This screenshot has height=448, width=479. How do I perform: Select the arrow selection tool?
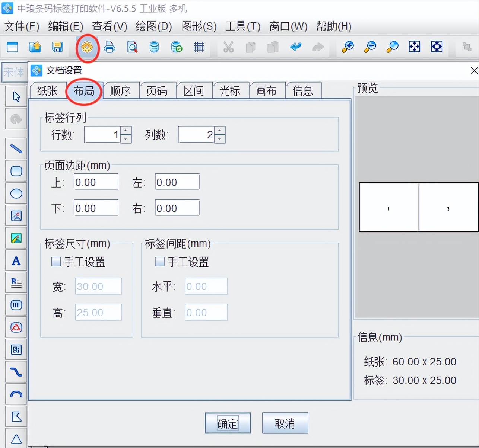pos(16,96)
